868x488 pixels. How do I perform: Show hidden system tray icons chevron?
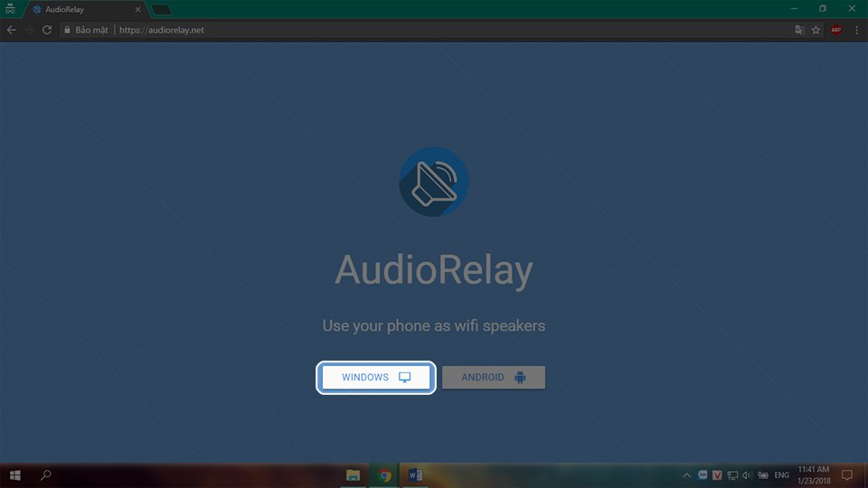click(x=686, y=475)
